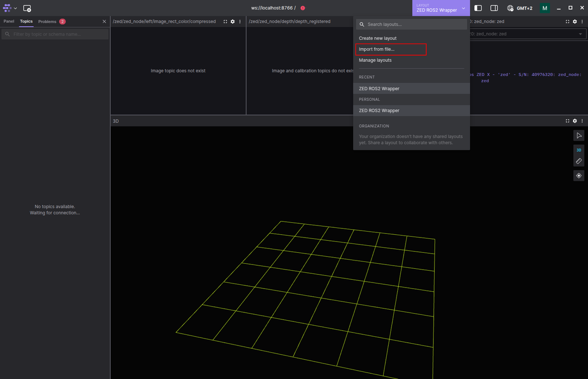Activate the ruler measure tool
The width and height of the screenshot is (588, 379).
point(579,161)
